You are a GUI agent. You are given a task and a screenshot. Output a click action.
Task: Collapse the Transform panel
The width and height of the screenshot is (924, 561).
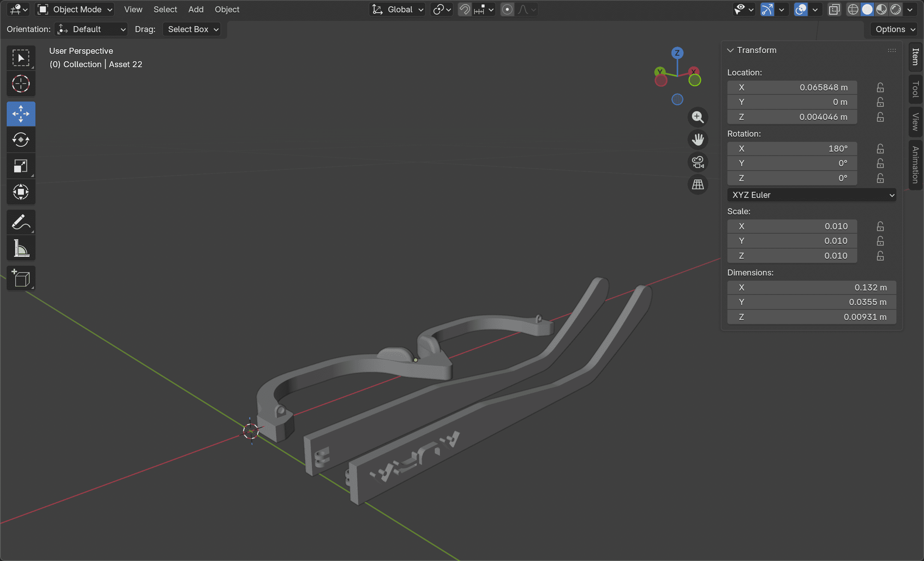[730, 50]
